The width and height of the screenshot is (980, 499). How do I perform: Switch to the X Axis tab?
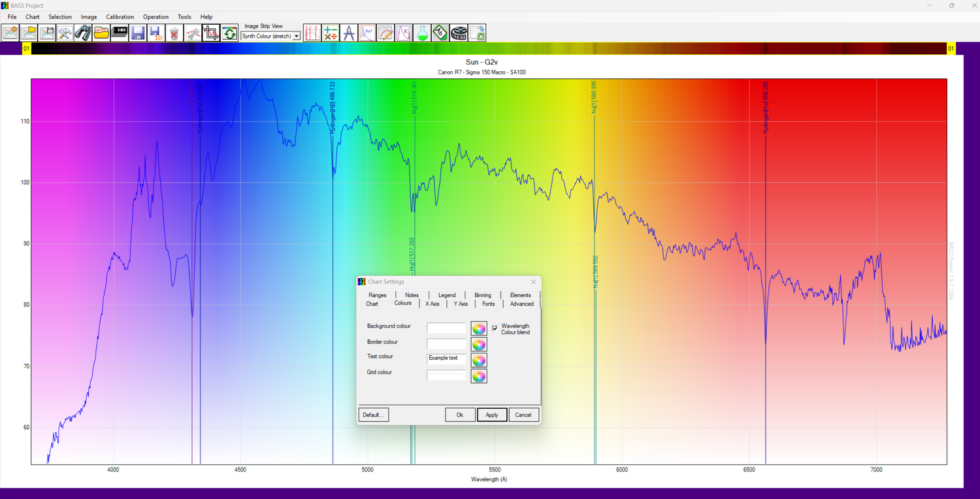(433, 304)
